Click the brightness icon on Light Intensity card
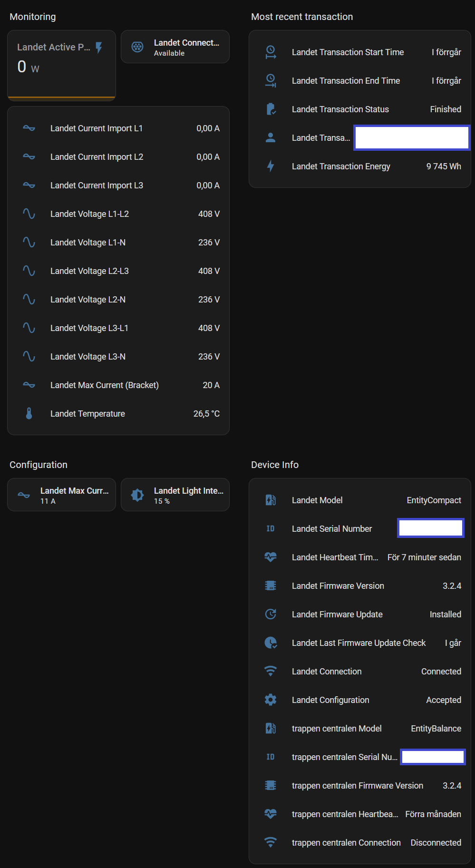Screen dimensions: 475x868 coord(137,495)
